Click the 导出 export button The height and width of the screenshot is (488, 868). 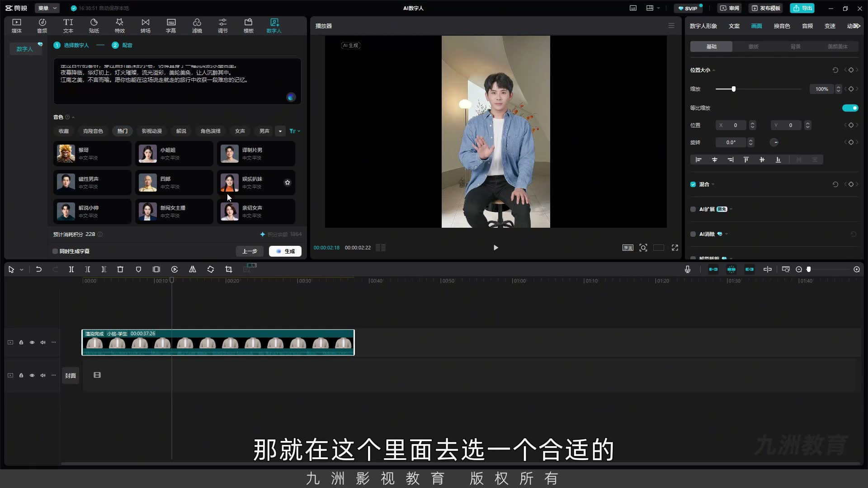click(x=802, y=8)
